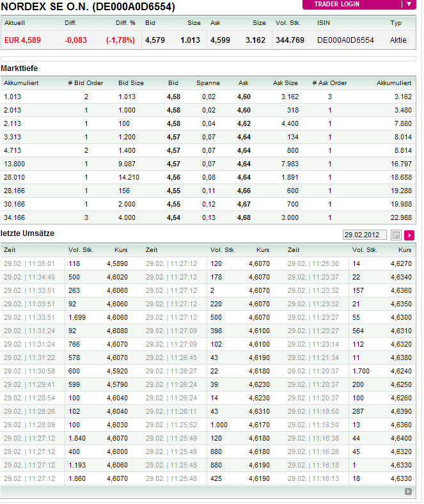Viewport: 424px width, 504px height.
Task: Click the Bid Size column header
Action: [131, 83]
